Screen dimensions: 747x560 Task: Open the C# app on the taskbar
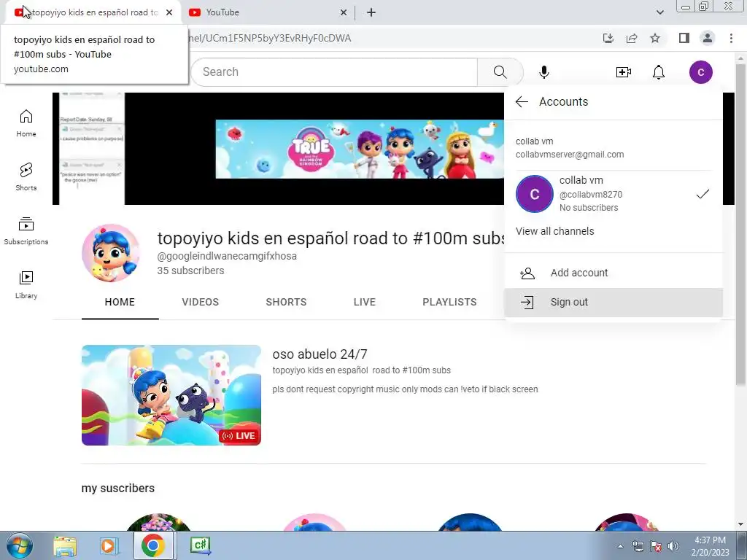200,545
